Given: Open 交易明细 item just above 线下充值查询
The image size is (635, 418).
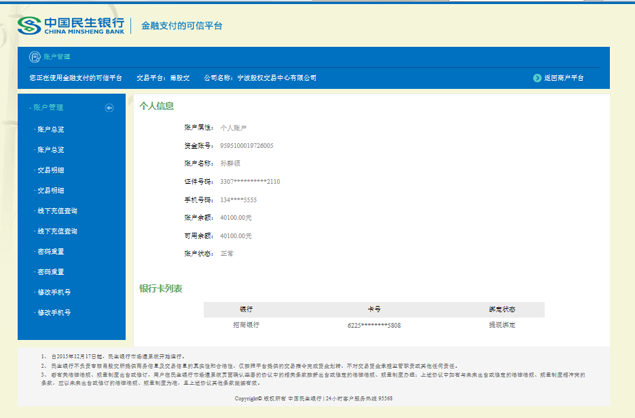Looking at the screenshot, I should click(51, 190).
